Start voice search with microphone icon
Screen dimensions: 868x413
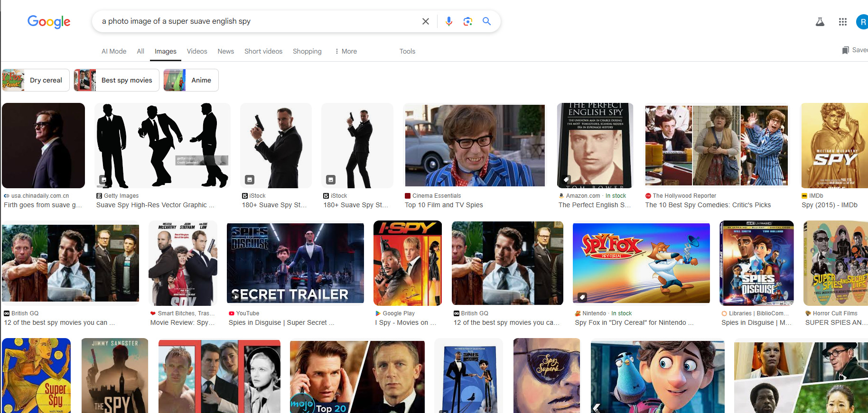coord(449,21)
